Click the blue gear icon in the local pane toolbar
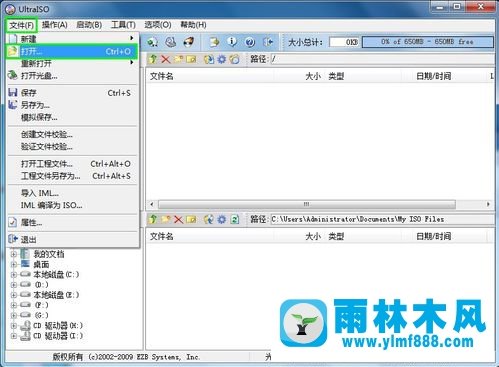 pos(222,219)
